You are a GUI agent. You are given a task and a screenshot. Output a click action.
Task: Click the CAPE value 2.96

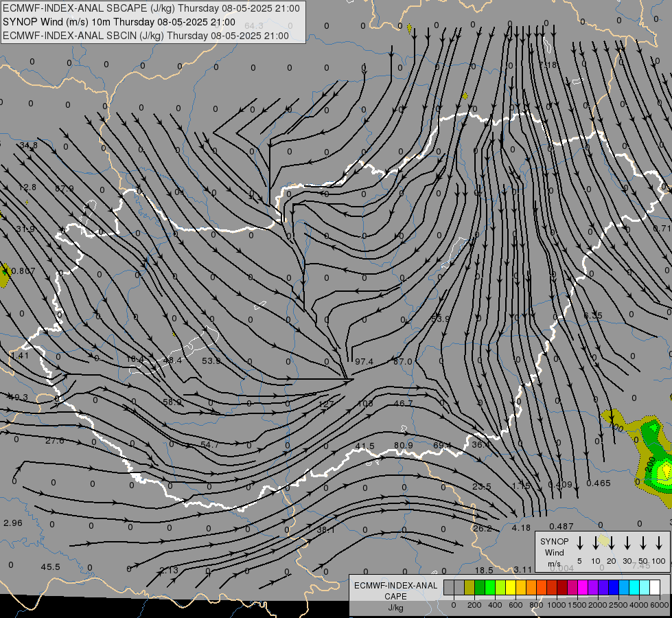(x=13, y=523)
